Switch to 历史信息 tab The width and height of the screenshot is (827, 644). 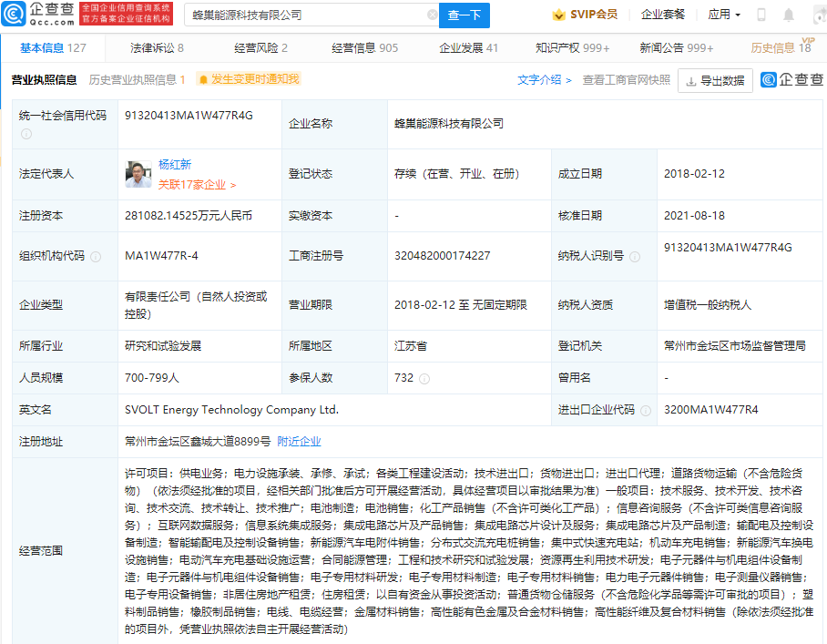[x=781, y=48]
